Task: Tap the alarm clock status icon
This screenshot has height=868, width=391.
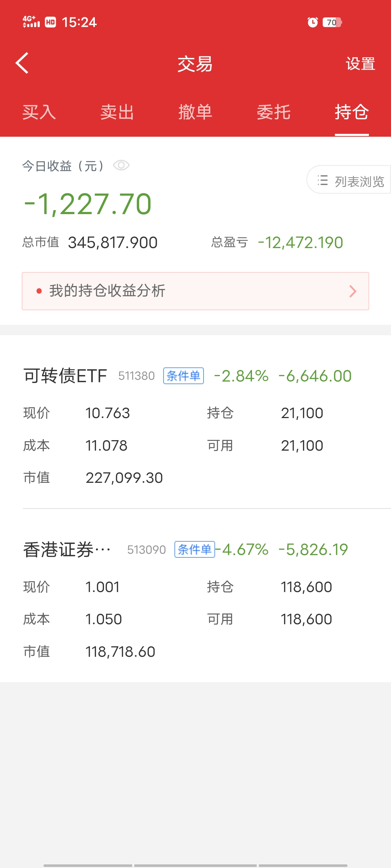Action: [x=312, y=22]
